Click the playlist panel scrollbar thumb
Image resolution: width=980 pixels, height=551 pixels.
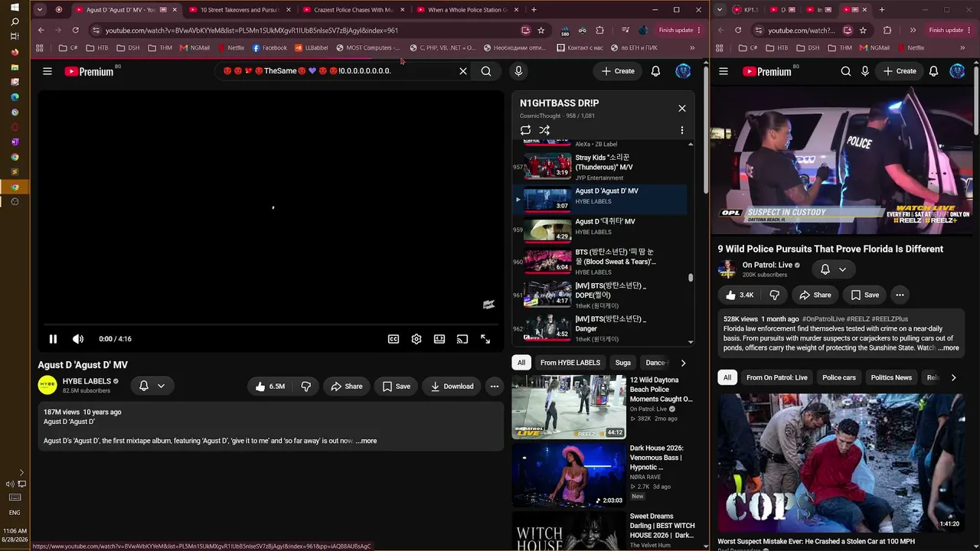pyautogui.click(x=691, y=279)
